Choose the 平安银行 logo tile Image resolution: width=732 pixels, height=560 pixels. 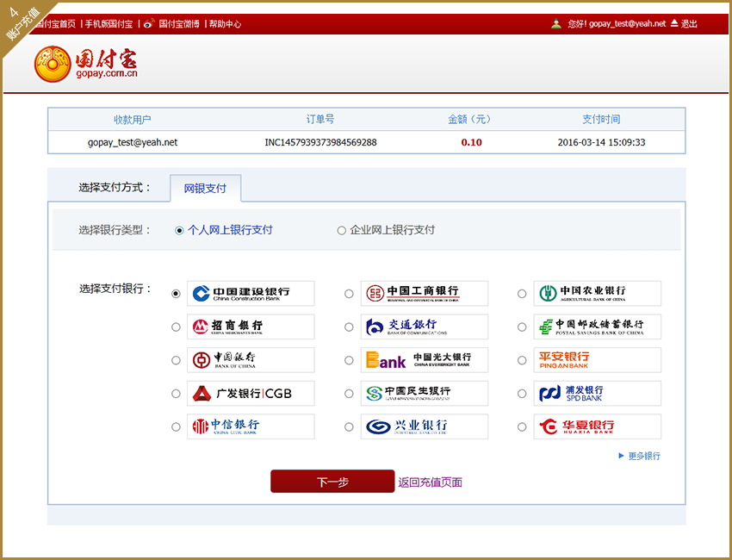point(598,360)
